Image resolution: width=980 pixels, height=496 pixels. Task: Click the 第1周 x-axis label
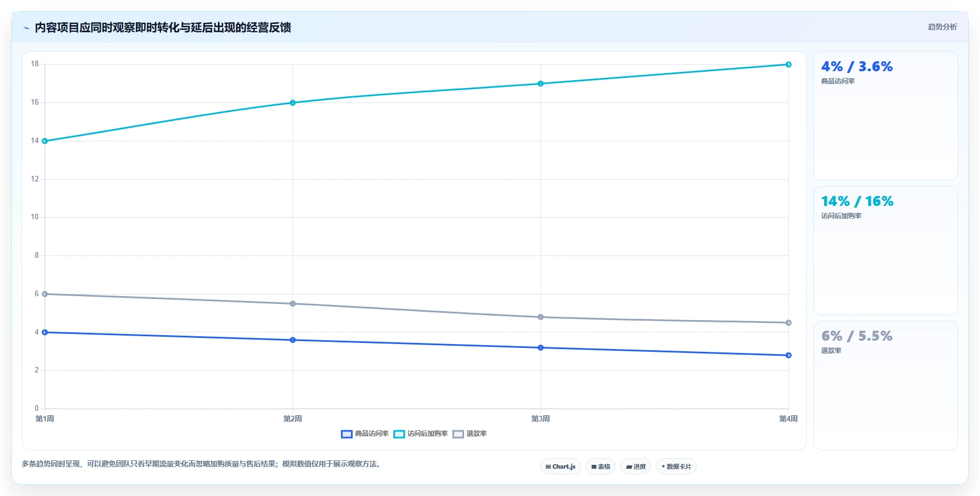click(45, 419)
